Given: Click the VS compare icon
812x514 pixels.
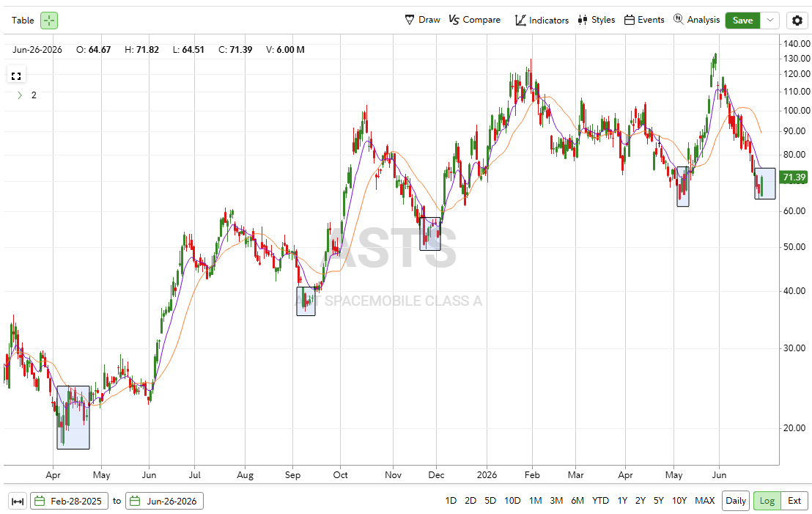Looking at the screenshot, I should pos(454,20).
